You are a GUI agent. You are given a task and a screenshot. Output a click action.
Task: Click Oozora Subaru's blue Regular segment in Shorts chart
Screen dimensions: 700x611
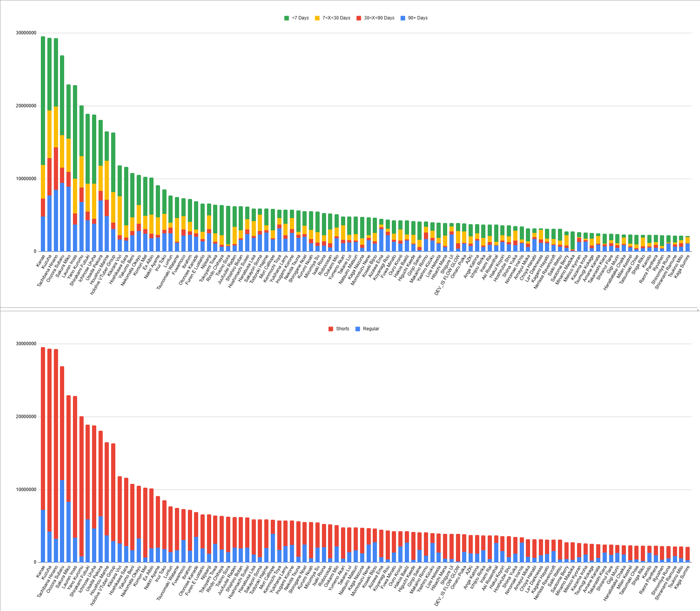(62, 521)
